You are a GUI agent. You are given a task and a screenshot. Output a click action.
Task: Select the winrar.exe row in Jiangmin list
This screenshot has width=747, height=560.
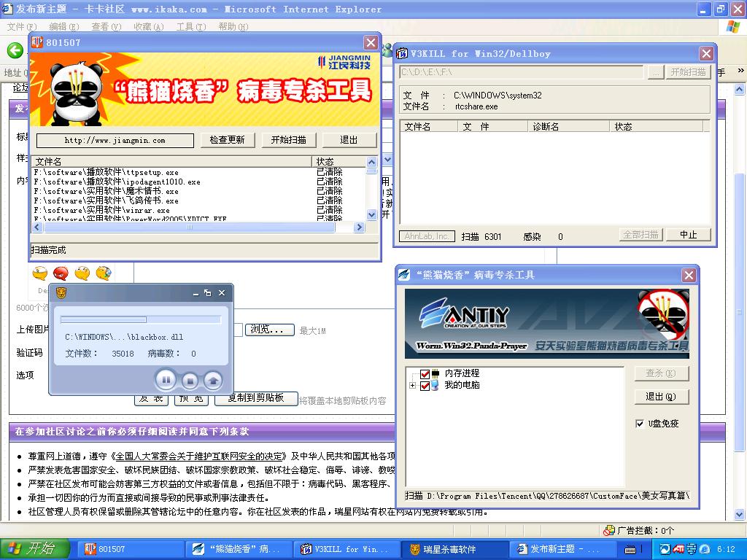coord(199,210)
